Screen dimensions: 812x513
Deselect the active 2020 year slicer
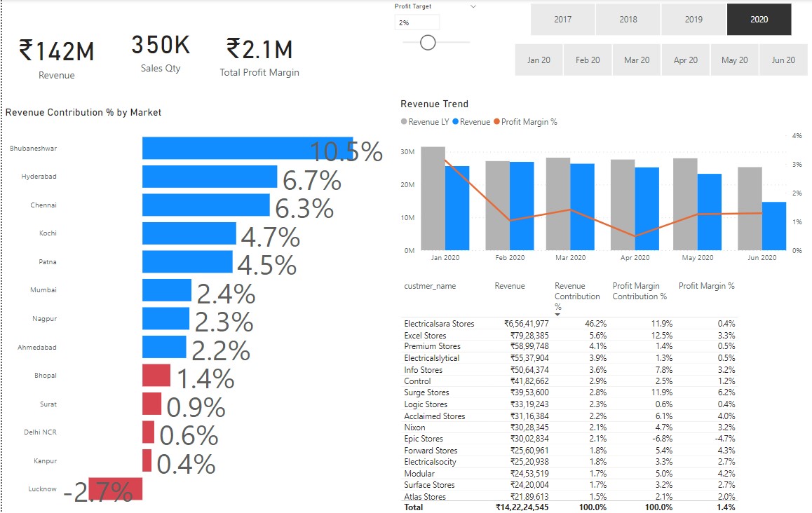[759, 20]
